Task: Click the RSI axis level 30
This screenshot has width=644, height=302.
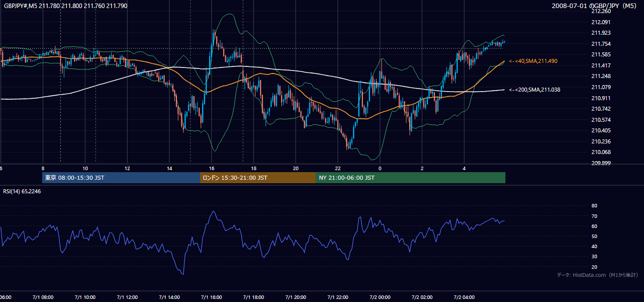Action: [x=594, y=257]
